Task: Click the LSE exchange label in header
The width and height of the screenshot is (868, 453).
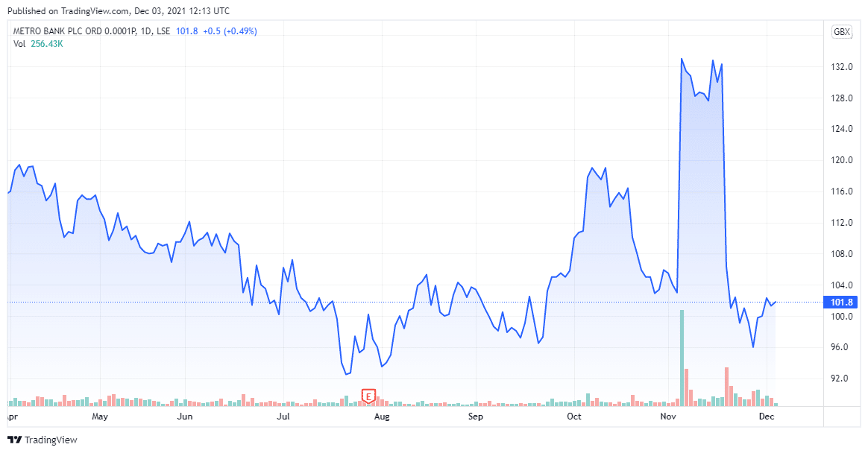Action: coord(163,31)
